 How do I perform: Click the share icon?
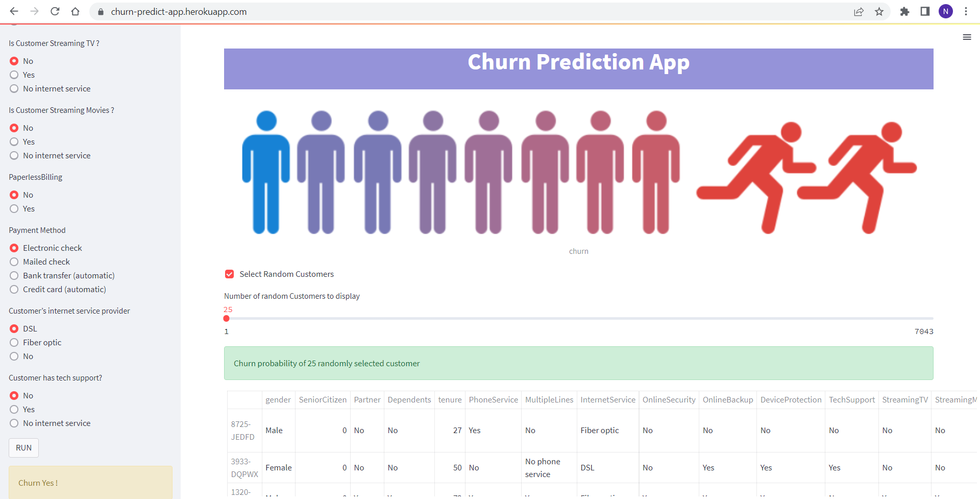point(859,11)
